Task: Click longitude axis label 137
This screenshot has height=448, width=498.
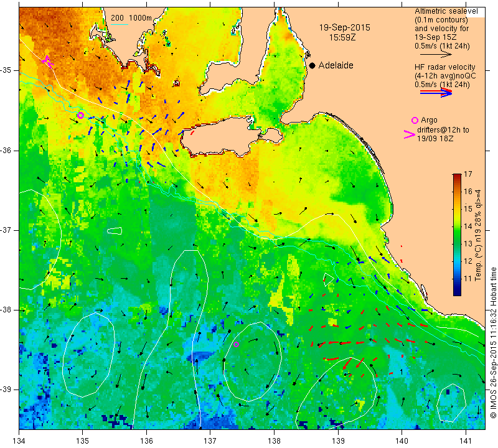Action: pyautogui.click(x=210, y=441)
